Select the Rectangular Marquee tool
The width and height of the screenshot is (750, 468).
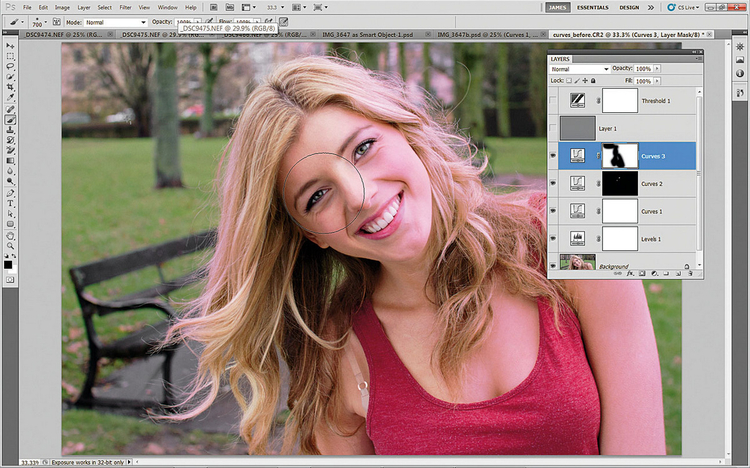[10, 56]
